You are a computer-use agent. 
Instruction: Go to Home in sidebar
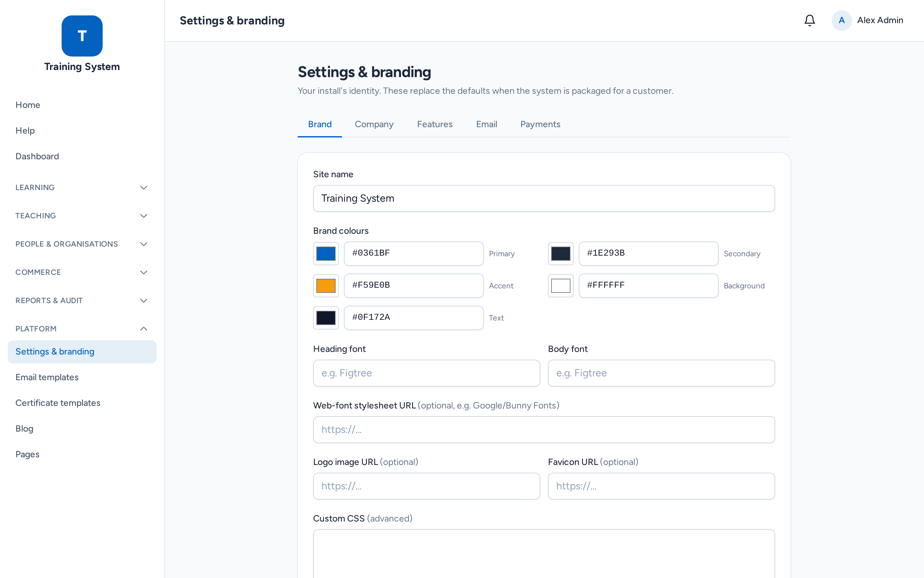tap(82, 105)
